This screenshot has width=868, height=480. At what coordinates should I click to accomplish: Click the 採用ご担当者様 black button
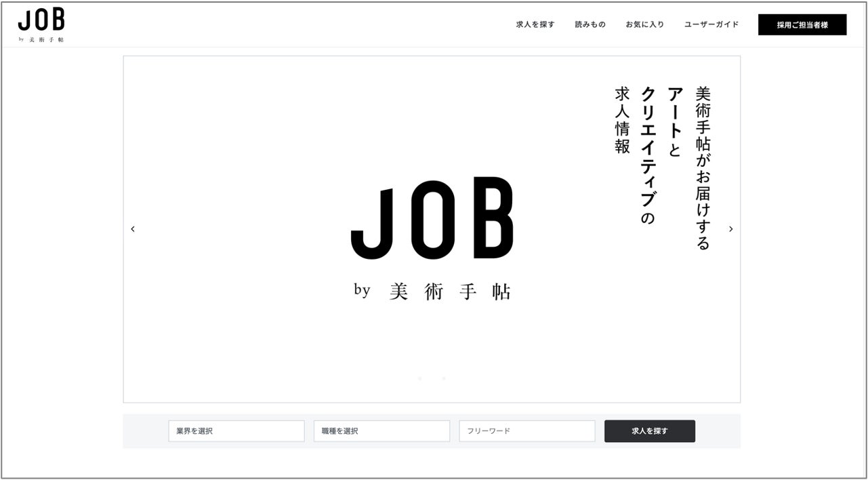(x=802, y=24)
